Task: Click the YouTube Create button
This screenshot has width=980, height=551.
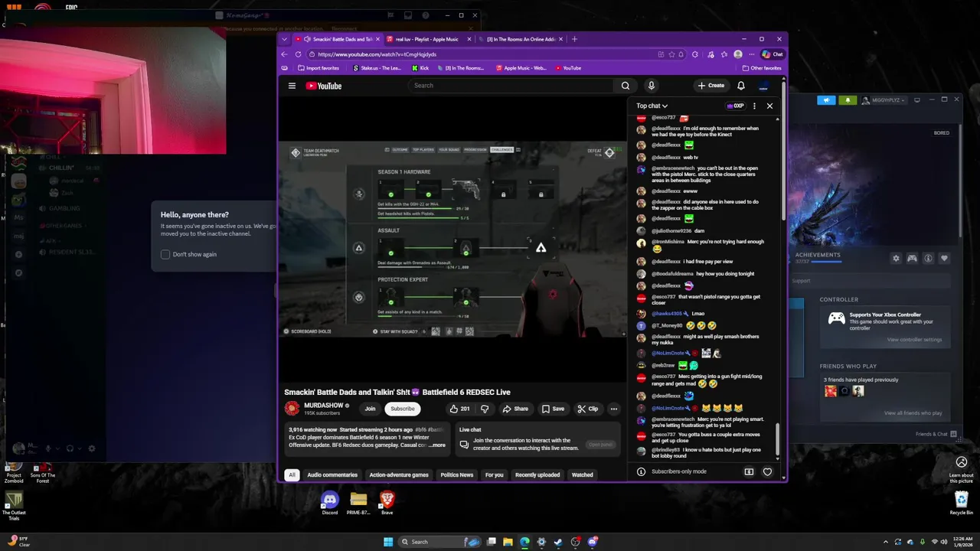Action: coord(710,86)
